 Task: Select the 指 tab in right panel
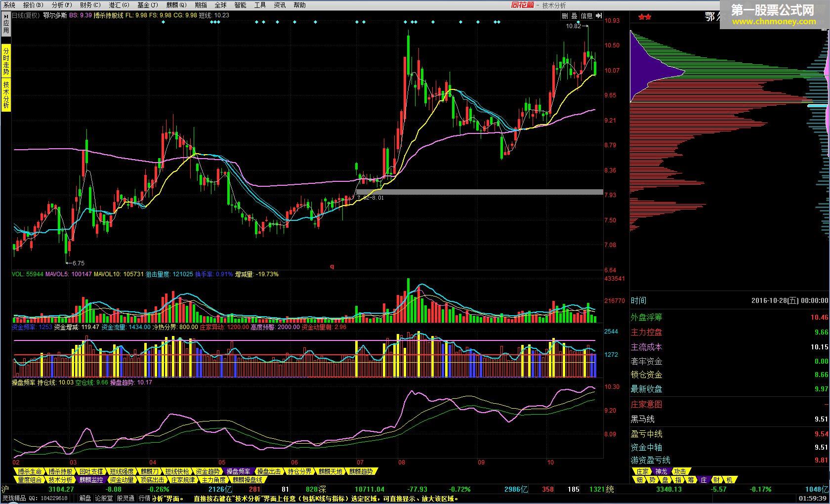tap(678, 479)
